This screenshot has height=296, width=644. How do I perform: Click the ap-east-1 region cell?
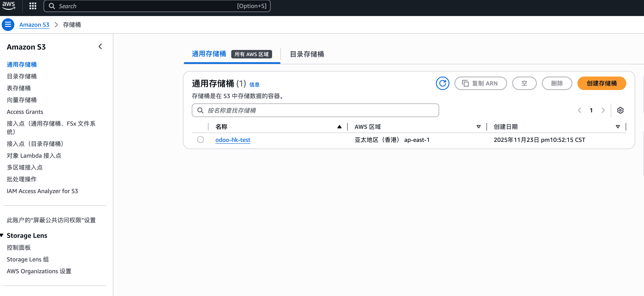coord(392,140)
